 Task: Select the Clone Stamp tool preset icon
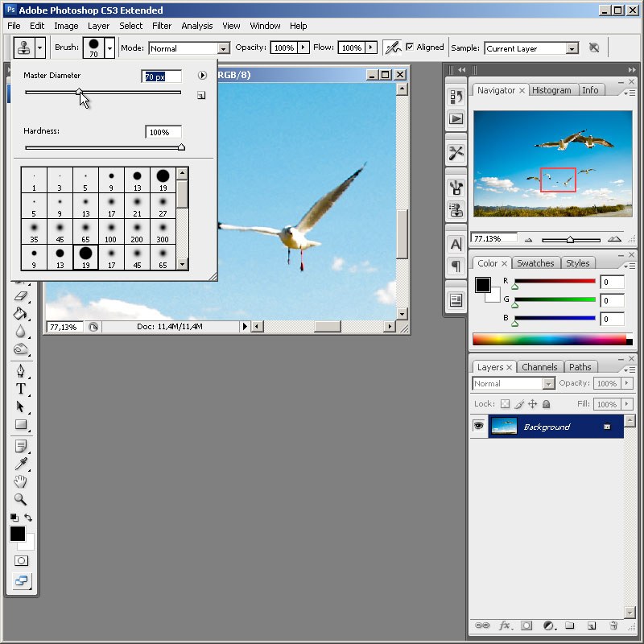tap(24, 47)
